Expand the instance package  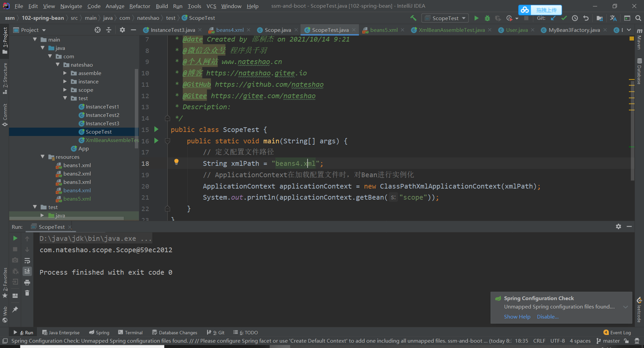[65, 81]
